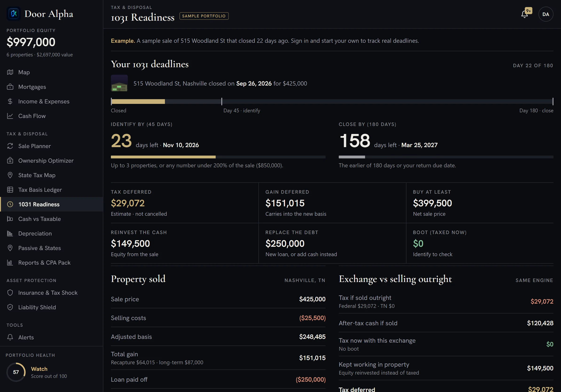Click the State Tax Map pin icon
The width and height of the screenshot is (561, 392).
[x=10, y=175]
